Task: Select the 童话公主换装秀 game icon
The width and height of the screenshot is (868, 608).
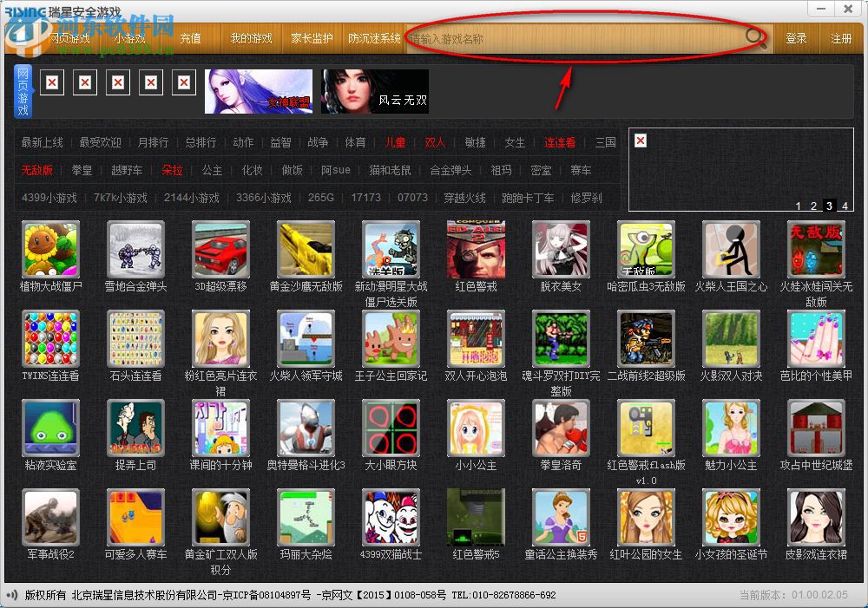Action: tap(562, 517)
